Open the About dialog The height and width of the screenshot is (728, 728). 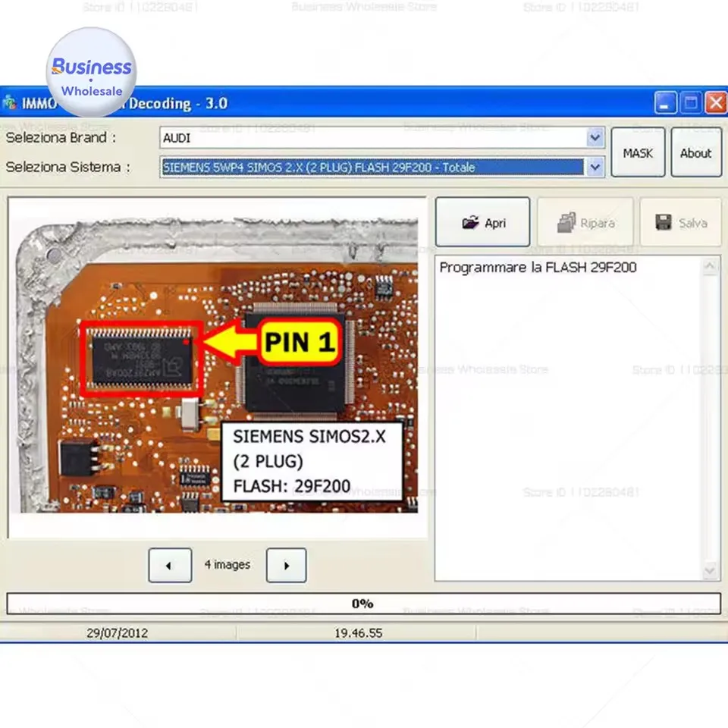(x=695, y=152)
